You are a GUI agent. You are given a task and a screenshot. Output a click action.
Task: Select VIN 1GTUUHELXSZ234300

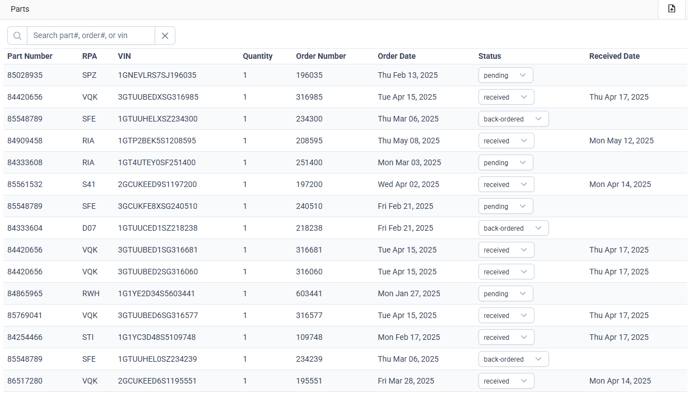[158, 119]
